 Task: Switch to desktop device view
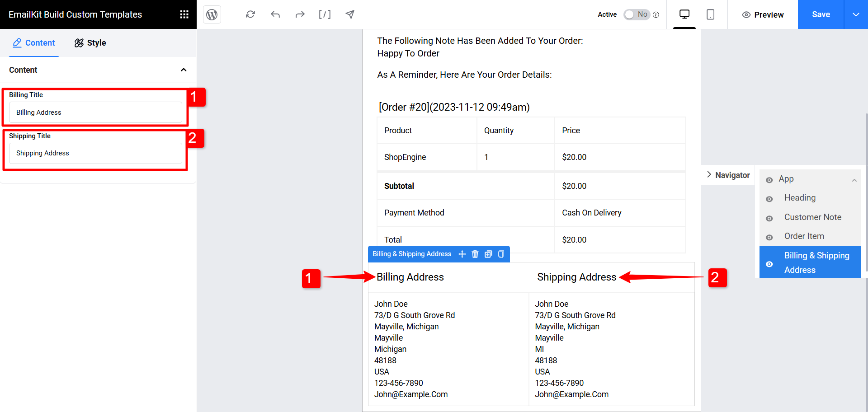(684, 14)
